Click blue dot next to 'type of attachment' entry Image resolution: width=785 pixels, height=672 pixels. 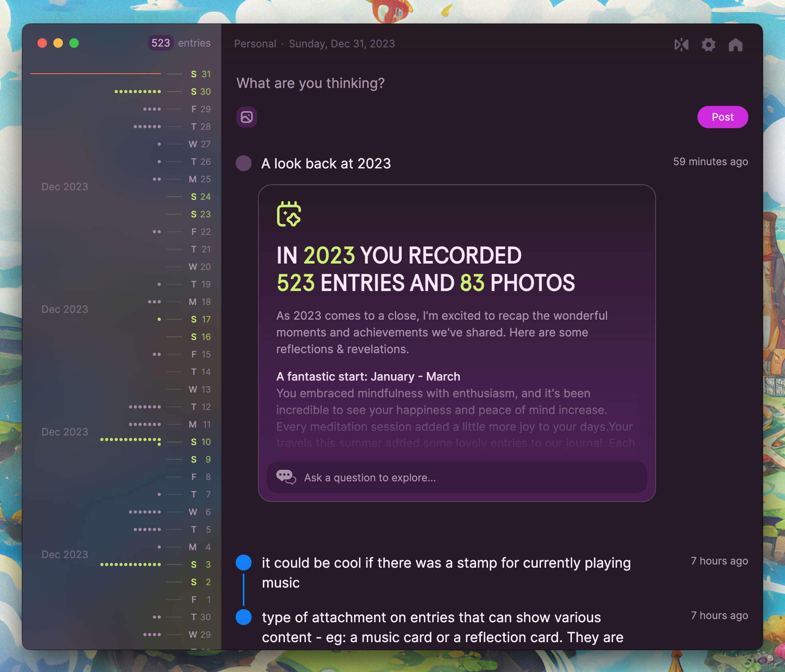click(x=244, y=617)
